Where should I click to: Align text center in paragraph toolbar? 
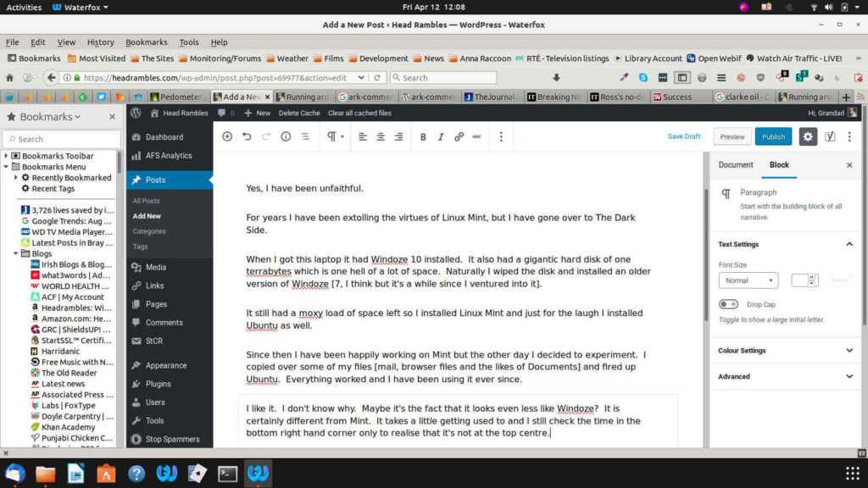[381, 136]
